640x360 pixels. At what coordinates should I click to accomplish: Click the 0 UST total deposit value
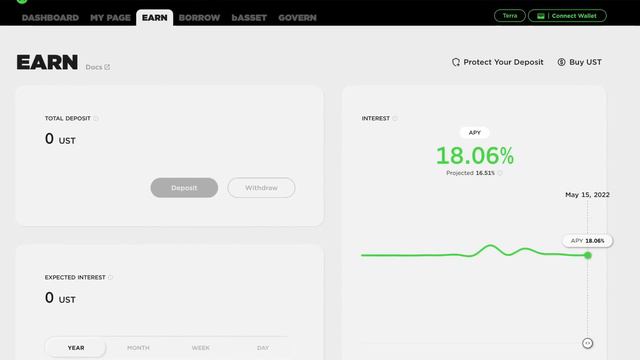pyautogui.click(x=60, y=139)
